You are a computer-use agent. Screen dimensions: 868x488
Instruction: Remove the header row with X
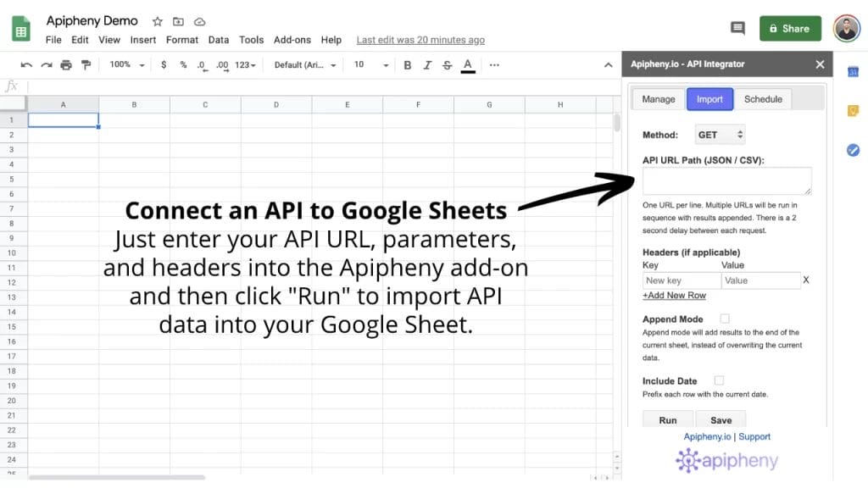click(806, 280)
